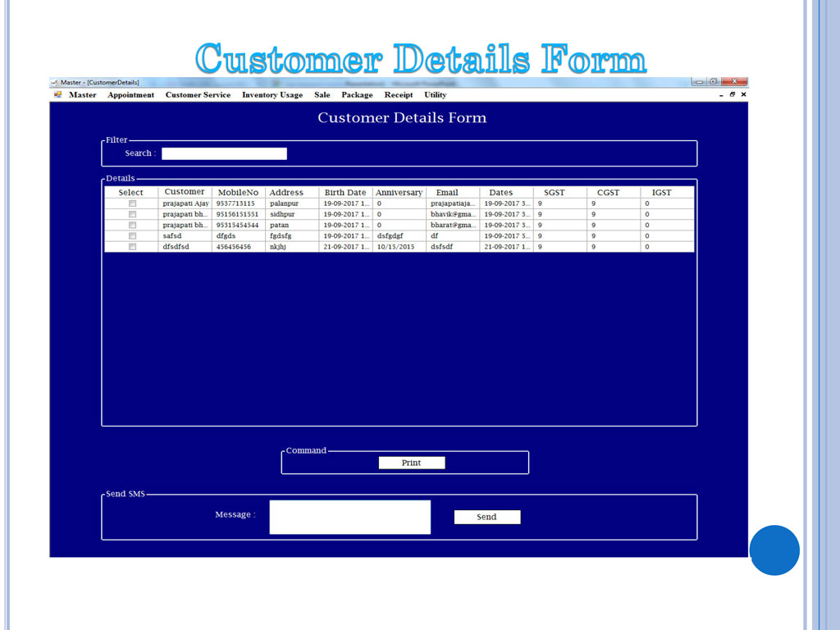Tick checkbox for prajapati Ajay row

(132, 203)
